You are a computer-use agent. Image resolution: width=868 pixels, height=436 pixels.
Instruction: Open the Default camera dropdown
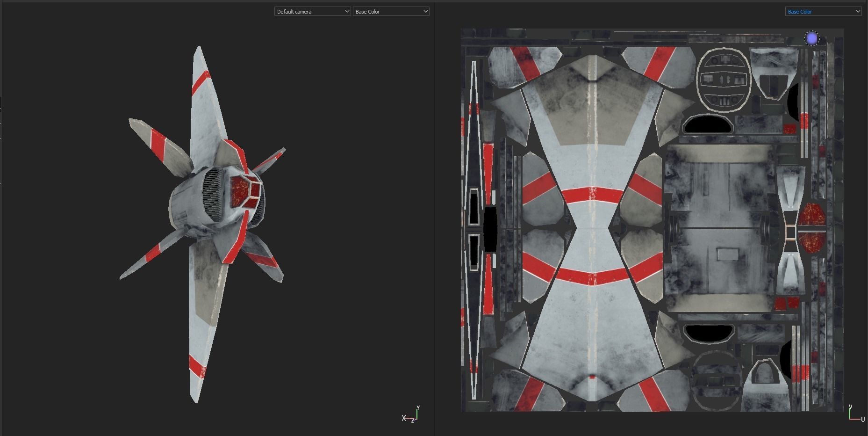(x=312, y=12)
